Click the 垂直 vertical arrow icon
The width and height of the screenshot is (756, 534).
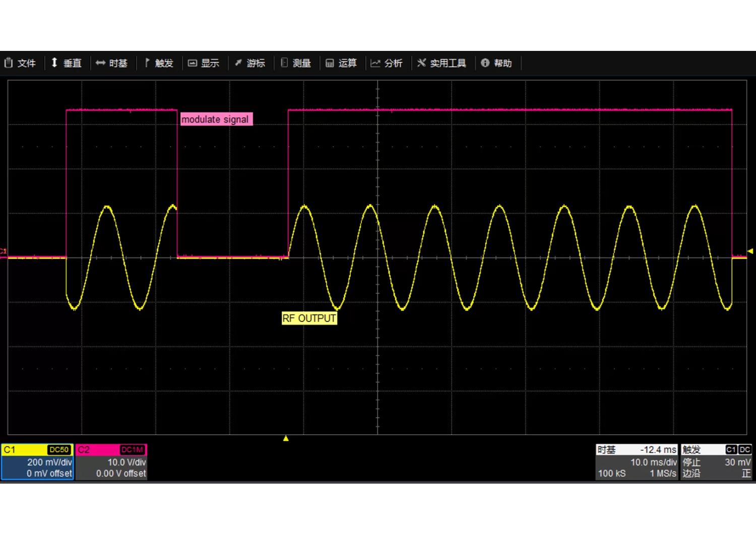[54, 63]
